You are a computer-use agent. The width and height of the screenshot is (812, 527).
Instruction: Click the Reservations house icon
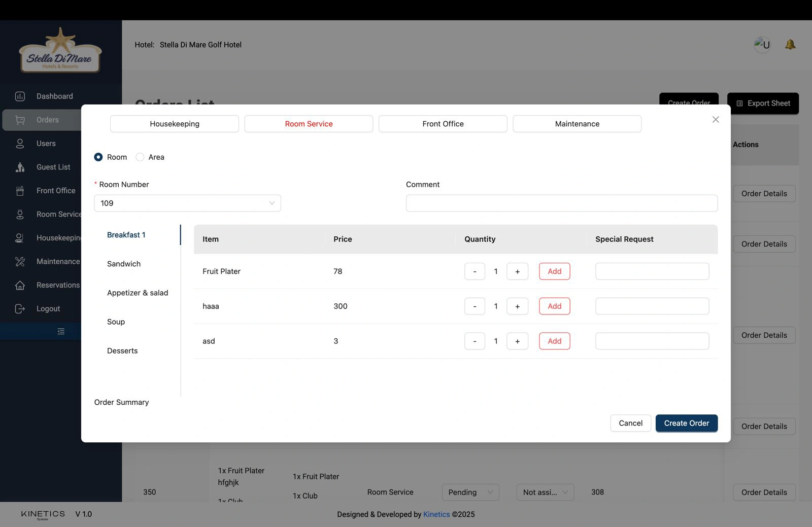[20, 285]
